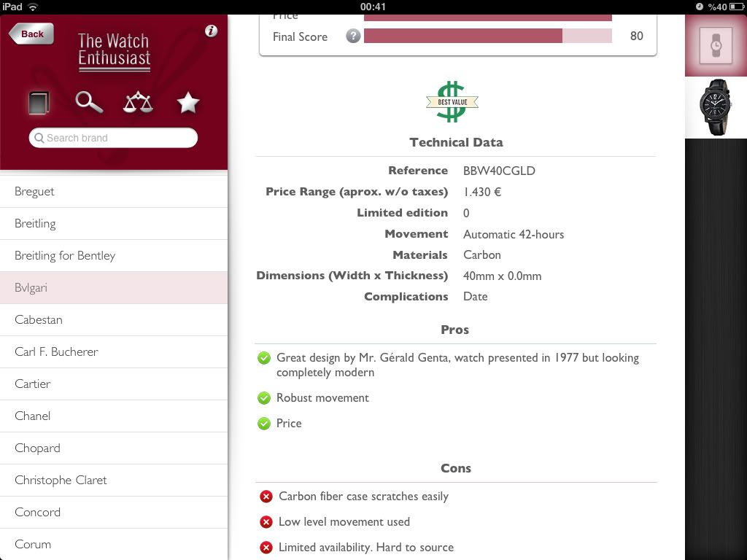
Task: Tap the Cons section heading
Action: 456,468
